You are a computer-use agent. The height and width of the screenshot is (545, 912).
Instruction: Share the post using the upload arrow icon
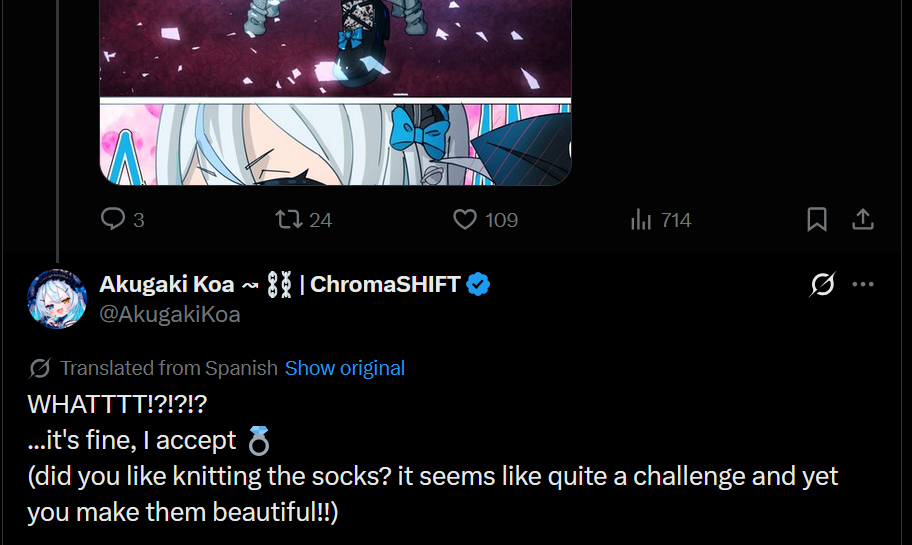coord(863,219)
